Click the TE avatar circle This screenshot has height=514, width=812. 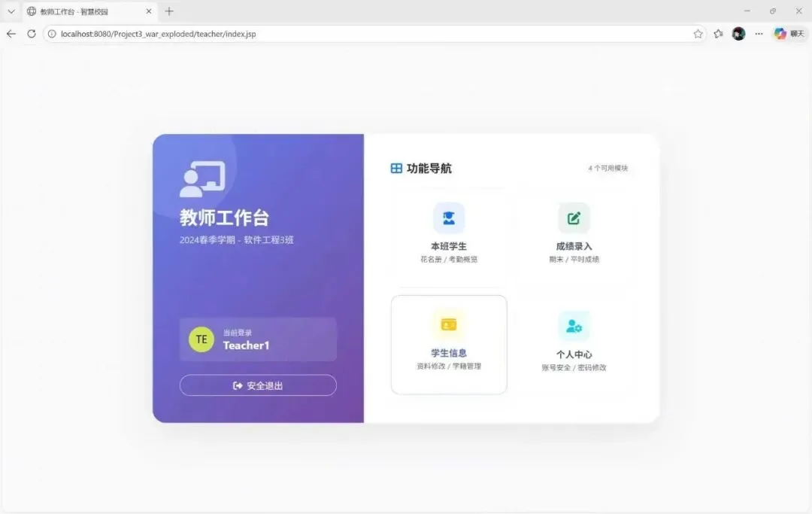pyautogui.click(x=201, y=339)
